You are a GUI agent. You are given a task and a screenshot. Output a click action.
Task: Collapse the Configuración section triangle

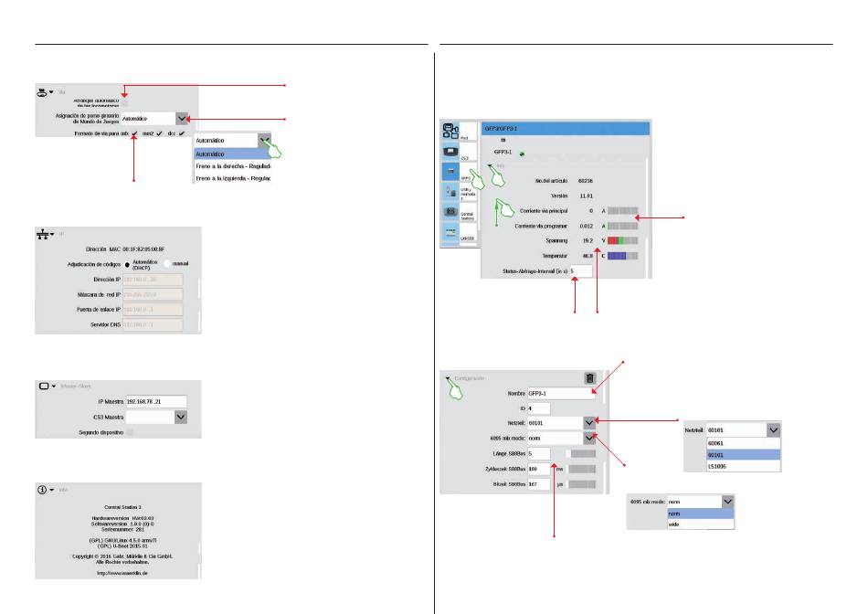(448, 378)
